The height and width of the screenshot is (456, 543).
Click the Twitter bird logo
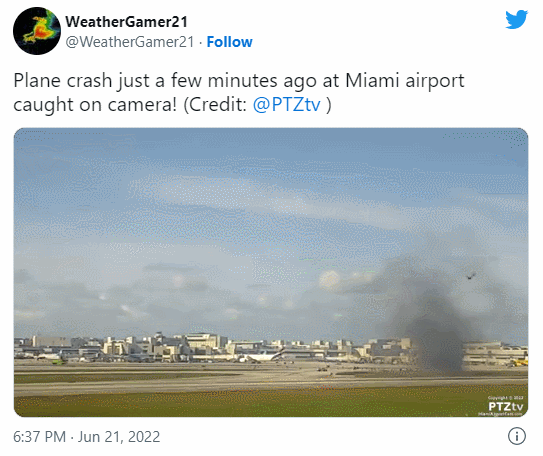click(x=516, y=20)
